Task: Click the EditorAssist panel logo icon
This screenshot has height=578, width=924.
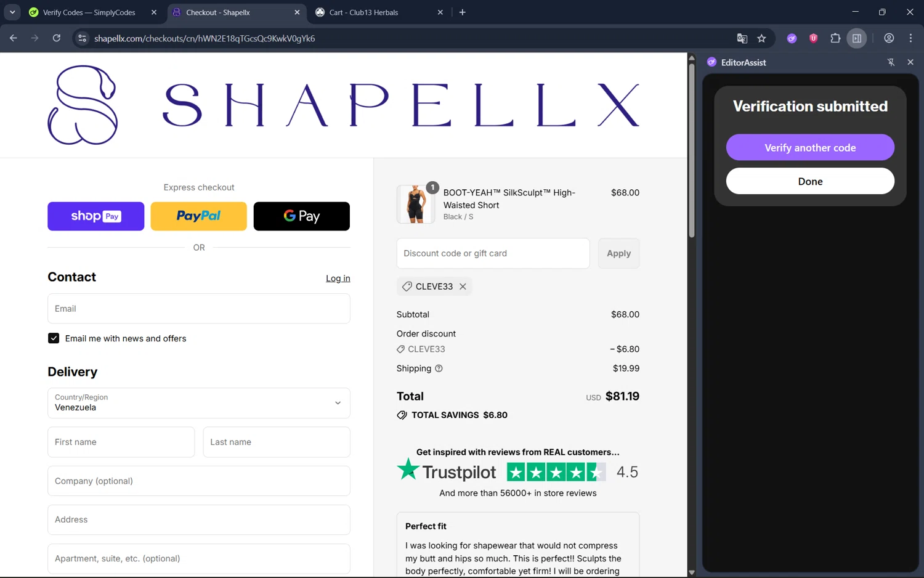Action: [x=711, y=62]
